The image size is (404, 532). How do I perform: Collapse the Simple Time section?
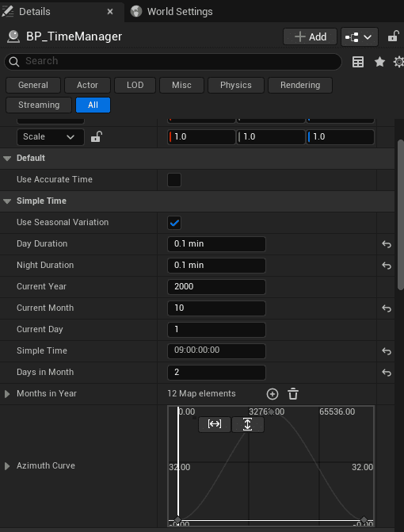[7, 201]
